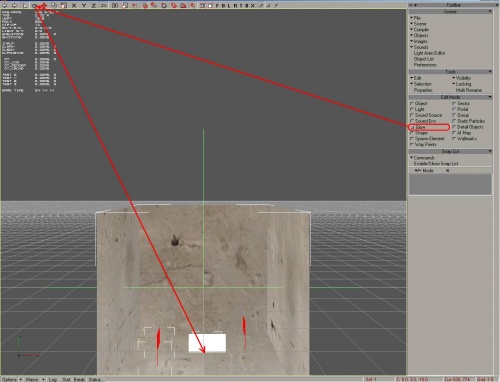Click the empty Snap List box
The height and width of the screenshot is (382, 500).
point(450,184)
